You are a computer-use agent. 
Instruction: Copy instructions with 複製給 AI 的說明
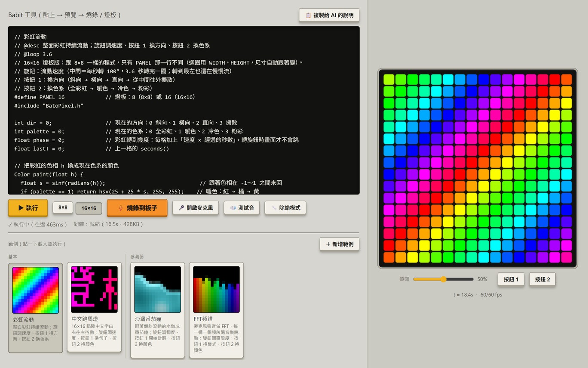coord(329,15)
